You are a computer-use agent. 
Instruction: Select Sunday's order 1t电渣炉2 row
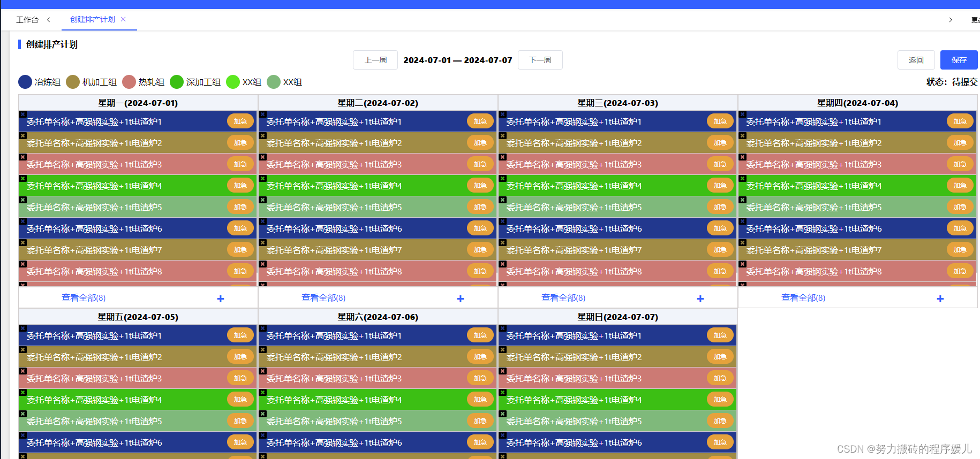coord(618,357)
